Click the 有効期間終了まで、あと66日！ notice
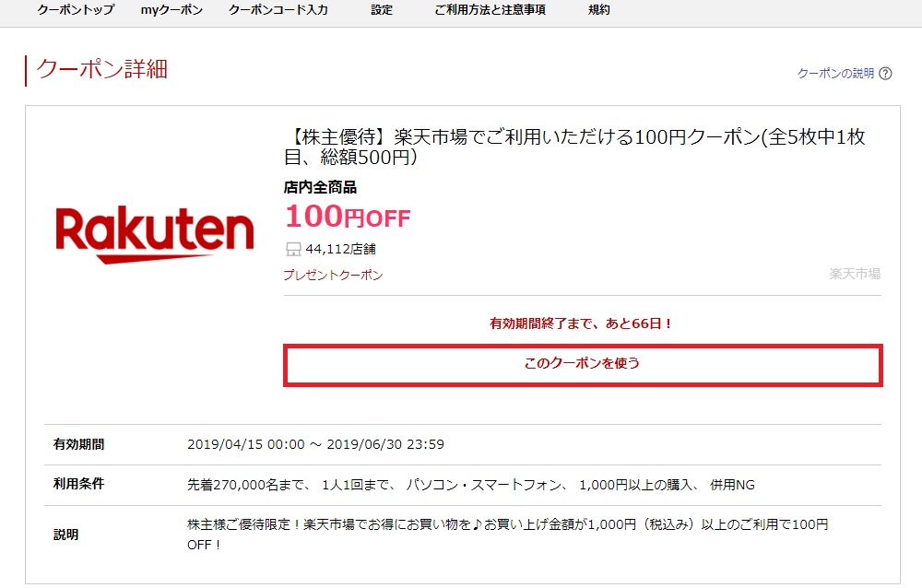This screenshot has width=922, height=588. [582, 323]
